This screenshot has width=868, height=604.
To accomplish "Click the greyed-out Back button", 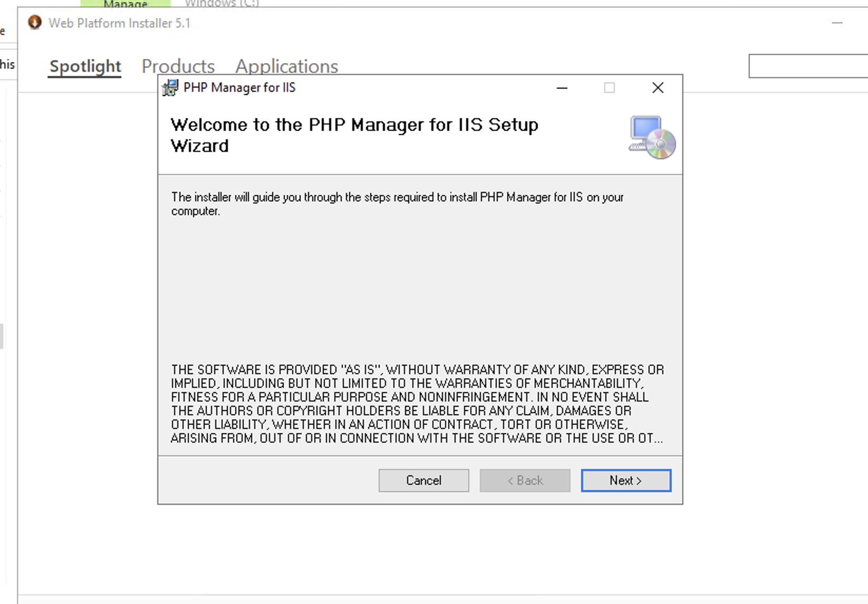I will [x=525, y=481].
